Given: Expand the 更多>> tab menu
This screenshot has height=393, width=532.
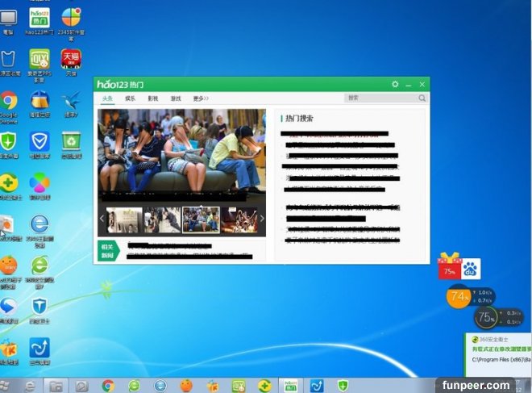Looking at the screenshot, I should click(x=201, y=98).
